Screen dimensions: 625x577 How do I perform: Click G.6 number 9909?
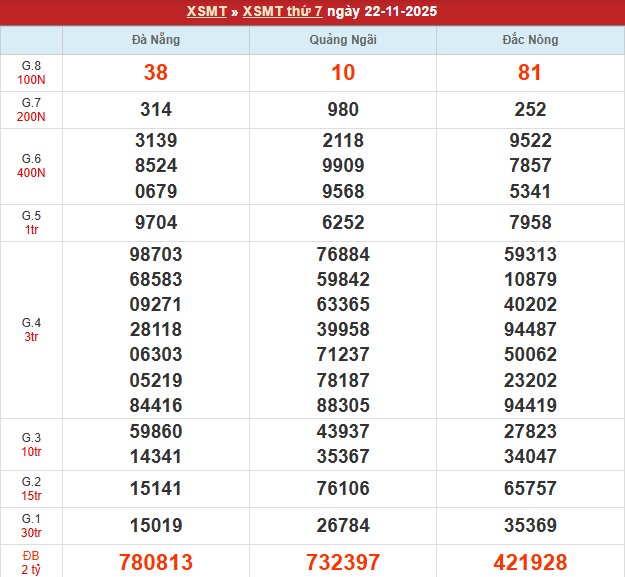pyautogui.click(x=343, y=165)
